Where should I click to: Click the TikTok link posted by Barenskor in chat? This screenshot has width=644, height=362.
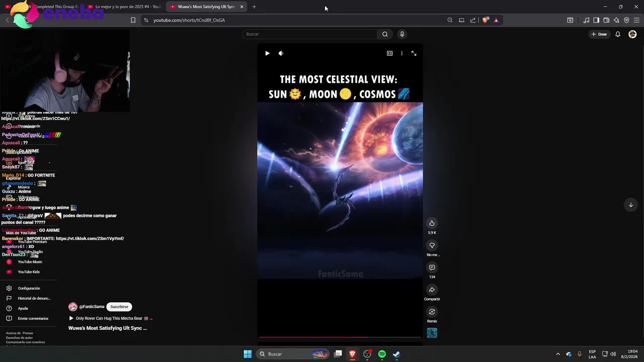90,238
